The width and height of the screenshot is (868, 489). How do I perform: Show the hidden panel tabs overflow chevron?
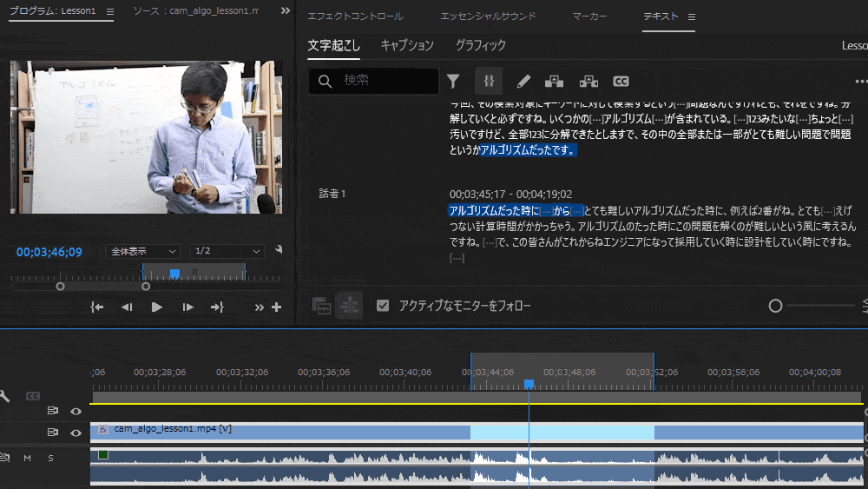coord(285,10)
